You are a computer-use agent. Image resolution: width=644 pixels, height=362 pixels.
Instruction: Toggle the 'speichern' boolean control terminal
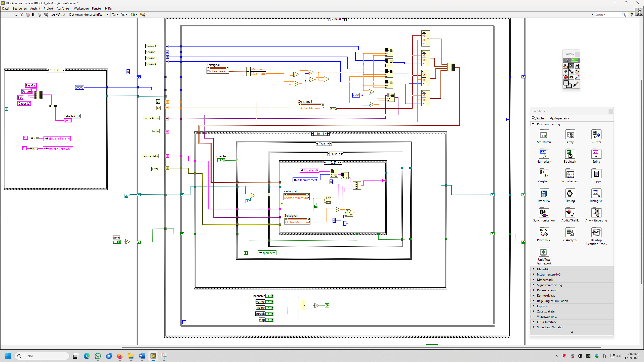221,160
